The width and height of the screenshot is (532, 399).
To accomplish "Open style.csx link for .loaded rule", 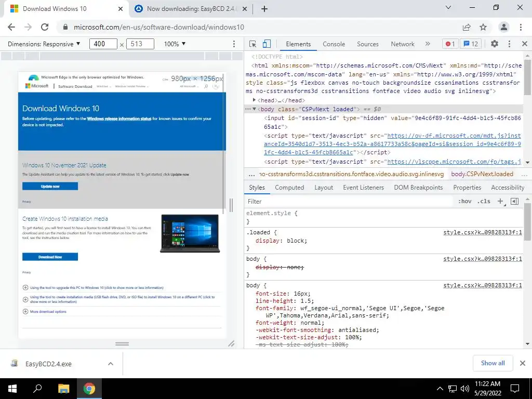I will (483, 232).
